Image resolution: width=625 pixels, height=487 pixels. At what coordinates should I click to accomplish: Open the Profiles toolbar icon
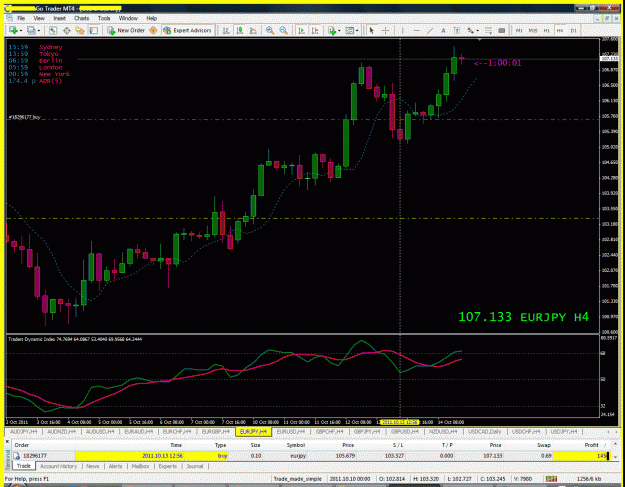click(x=31, y=30)
